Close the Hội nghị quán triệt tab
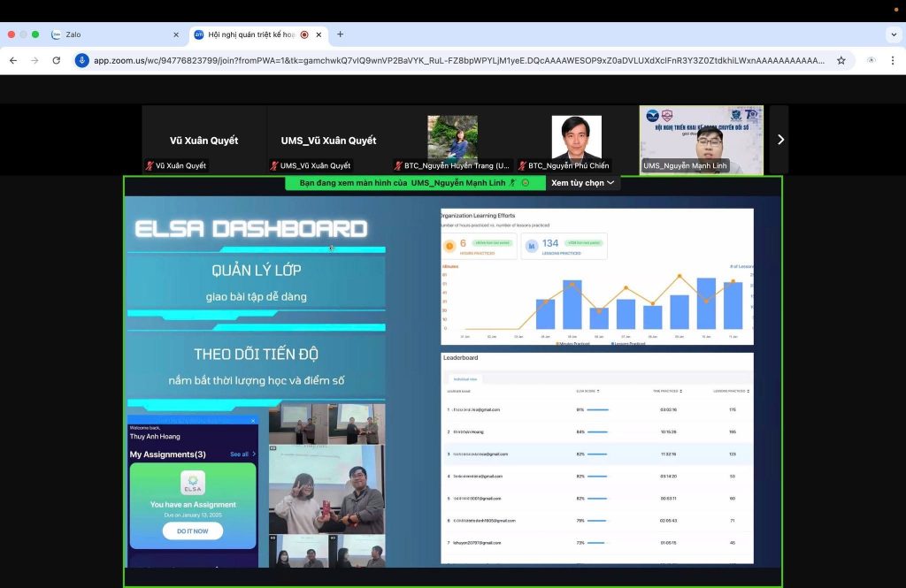This screenshot has height=588, width=906. [319, 34]
